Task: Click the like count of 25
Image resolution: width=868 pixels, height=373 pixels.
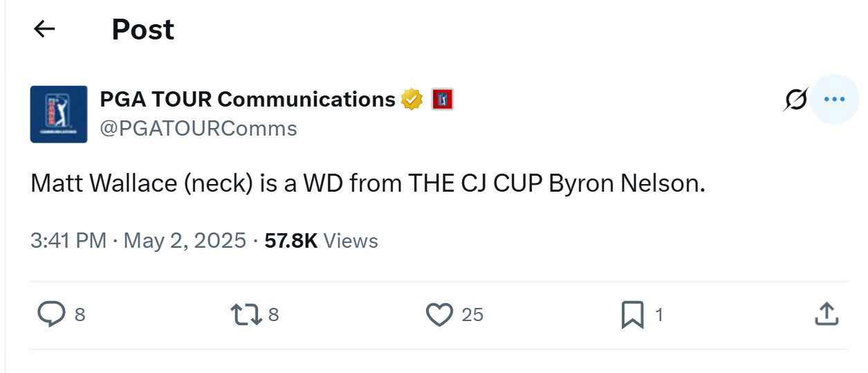Action: coord(472,316)
